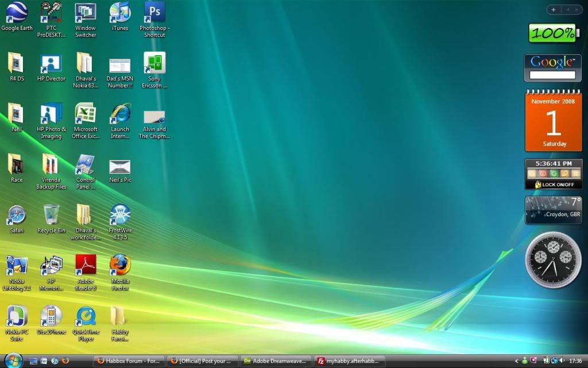
Task: Click the Show Desktop quick launch icon
Action: 33,361
